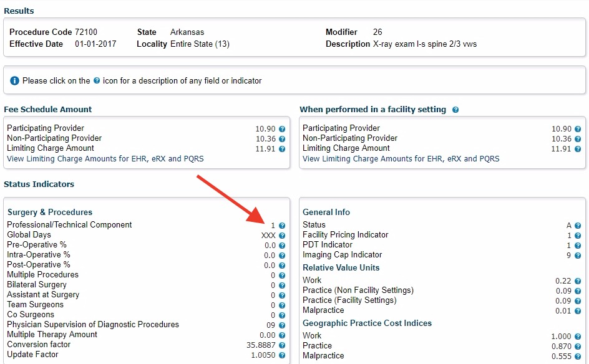Click help icon next to Conversion factor
The height and width of the screenshot is (364, 589).
pos(282,345)
